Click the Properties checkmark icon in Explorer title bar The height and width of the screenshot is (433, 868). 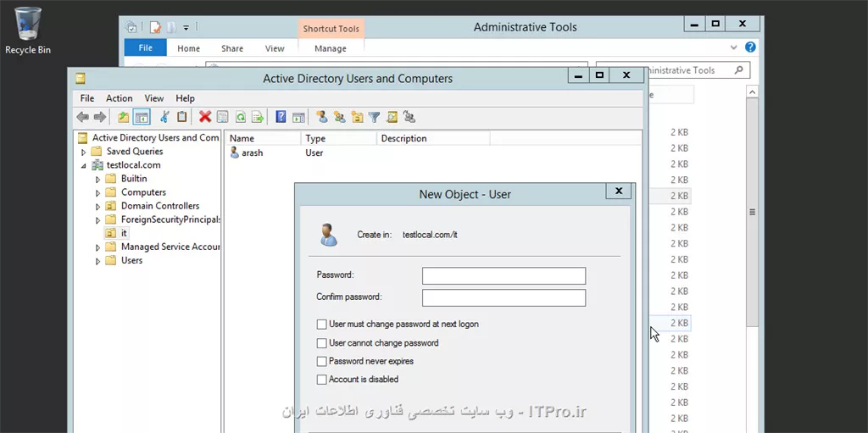click(x=156, y=26)
